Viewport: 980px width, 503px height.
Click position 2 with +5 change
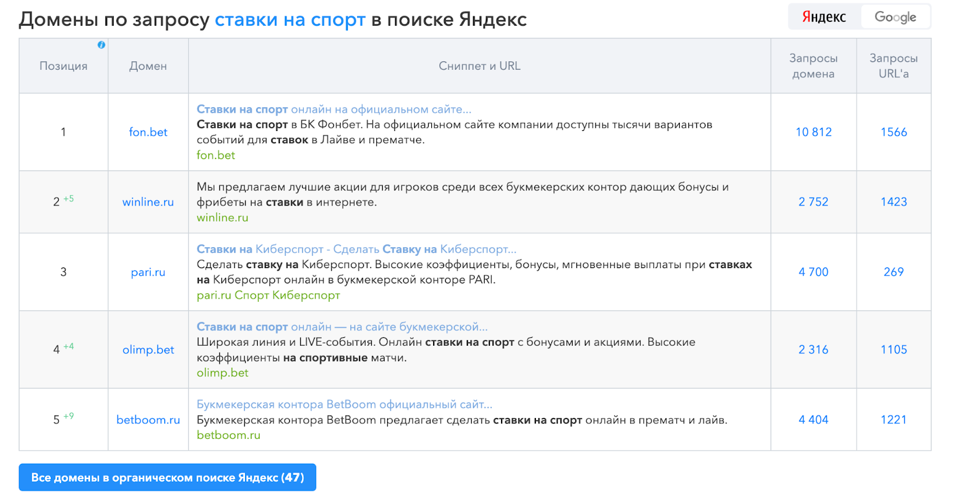click(x=63, y=201)
